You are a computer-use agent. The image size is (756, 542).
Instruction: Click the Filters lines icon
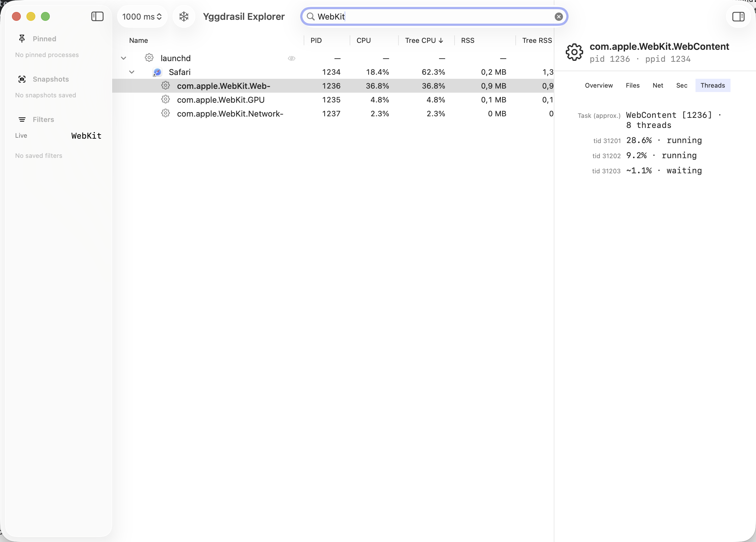(x=22, y=119)
